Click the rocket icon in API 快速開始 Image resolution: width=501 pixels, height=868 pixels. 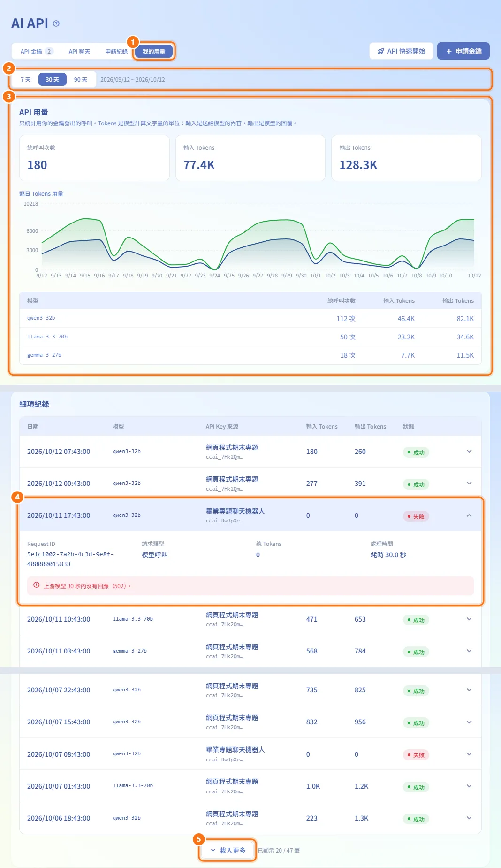click(x=381, y=51)
